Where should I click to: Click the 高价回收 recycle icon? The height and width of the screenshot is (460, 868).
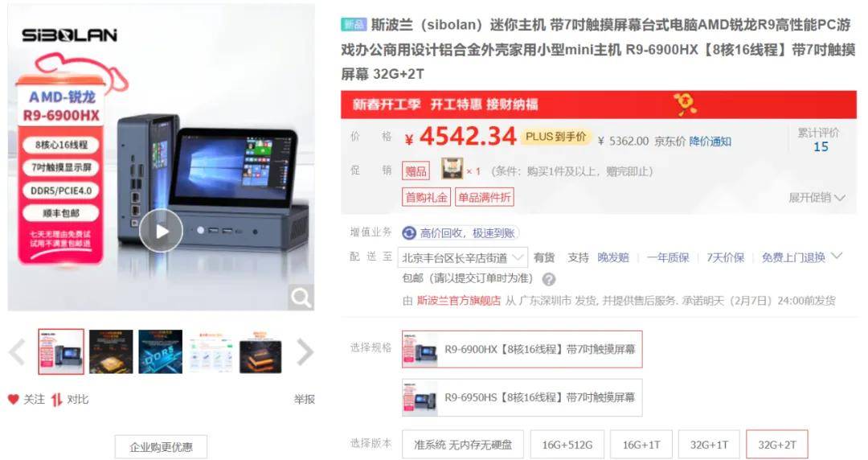click(x=409, y=233)
